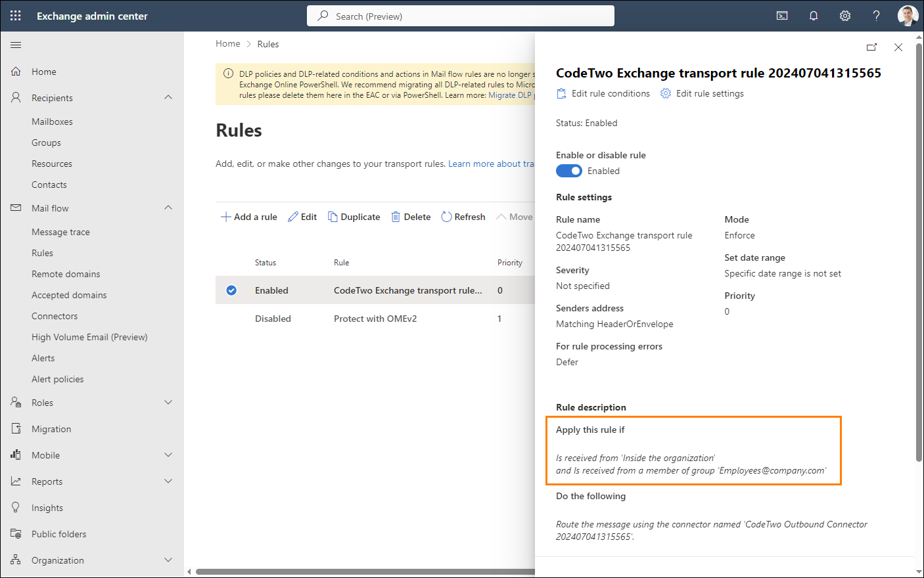Click Mail flow envelope icon

click(x=16, y=208)
